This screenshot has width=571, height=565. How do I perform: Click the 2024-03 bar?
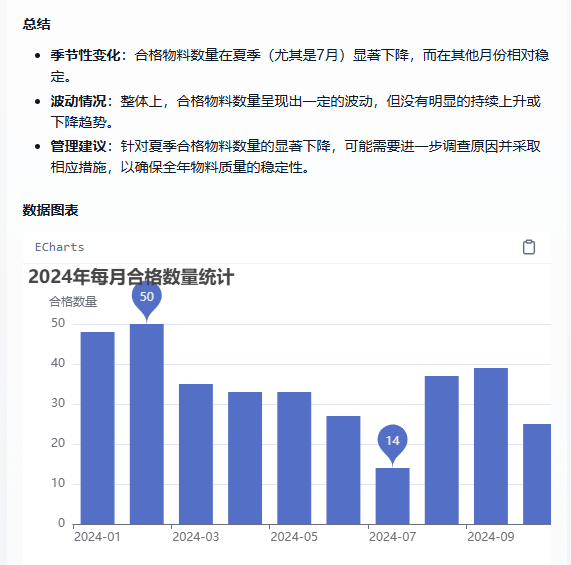(196, 454)
